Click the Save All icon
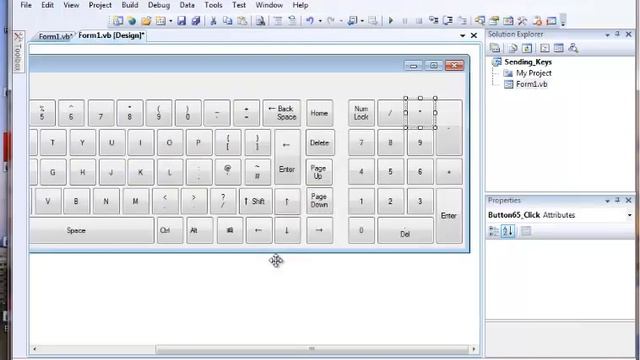This screenshot has width=640, height=360. click(196, 20)
